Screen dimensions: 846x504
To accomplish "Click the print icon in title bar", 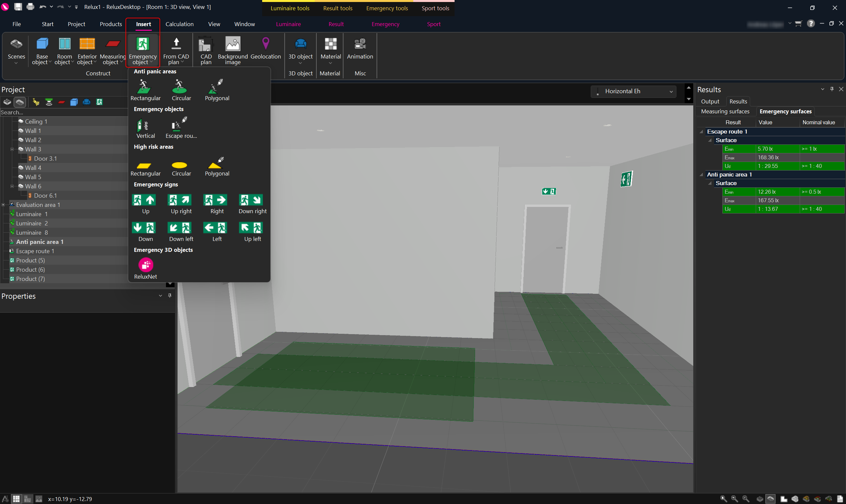I will coord(30,7).
